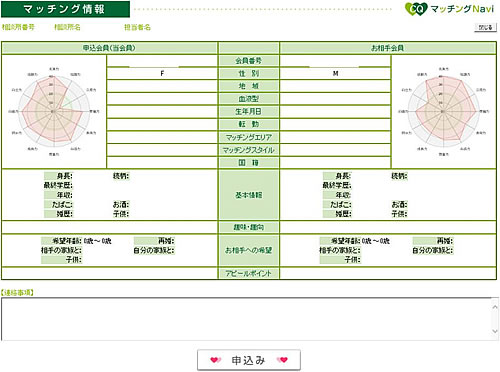Click the マッチングエリア row label
500x372 pixels.
coord(249,137)
